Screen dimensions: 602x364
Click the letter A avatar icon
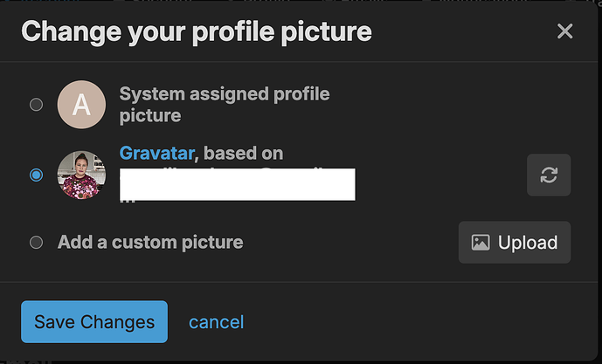[x=81, y=105]
